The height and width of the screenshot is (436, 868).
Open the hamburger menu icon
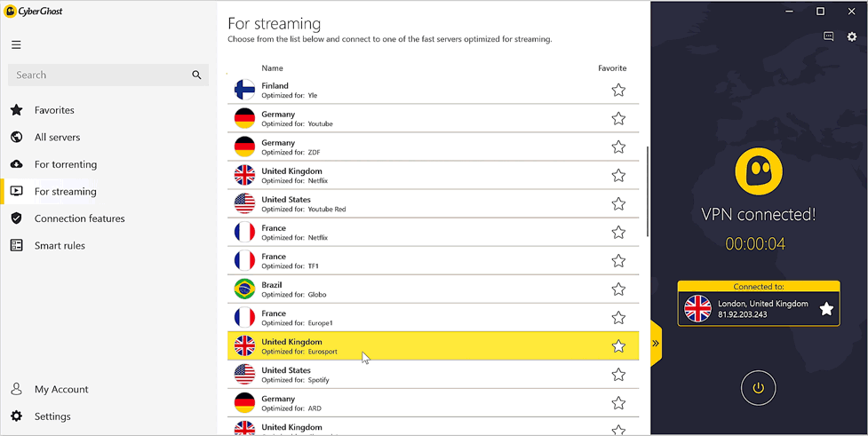16,44
